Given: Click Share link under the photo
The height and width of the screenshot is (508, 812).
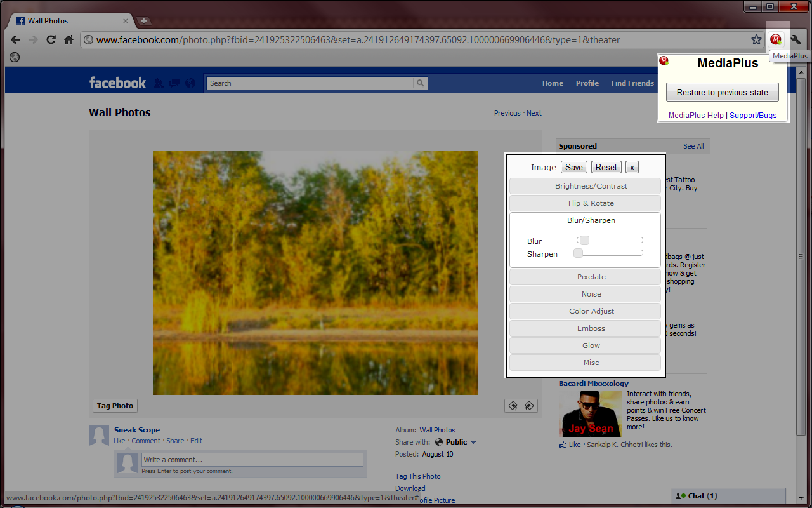Looking at the screenshot, I should tap(175, 441).
